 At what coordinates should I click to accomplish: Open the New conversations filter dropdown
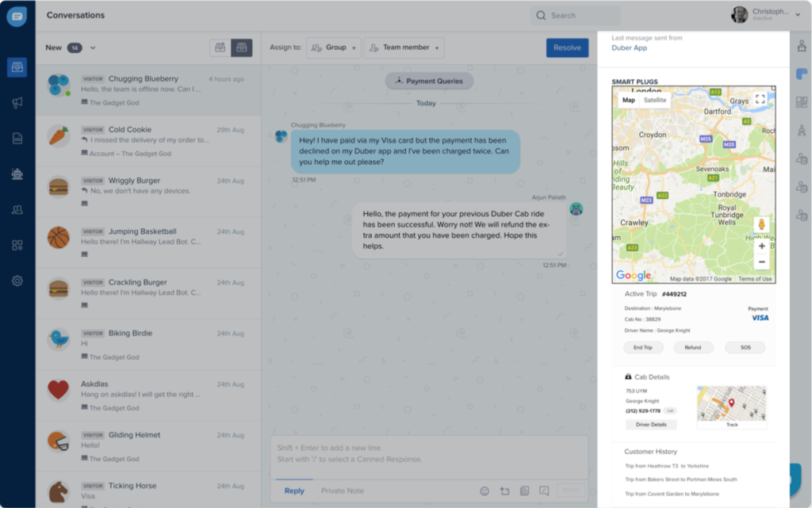coord(71,48)
